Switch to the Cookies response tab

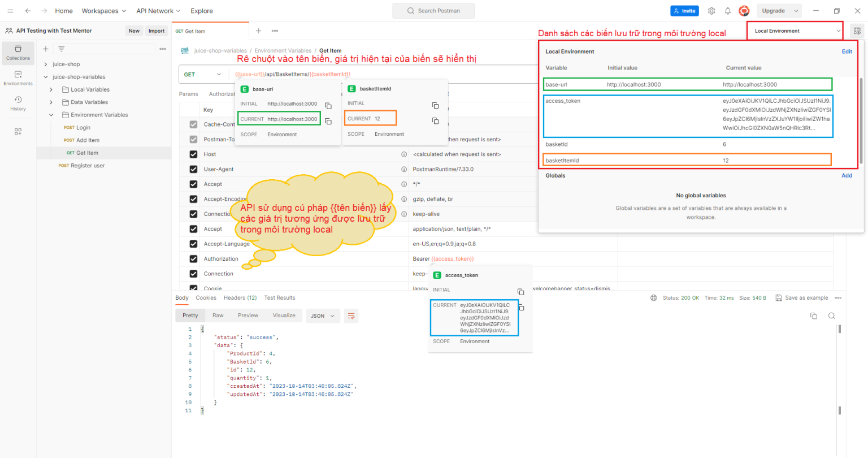[x=206, y=298]
